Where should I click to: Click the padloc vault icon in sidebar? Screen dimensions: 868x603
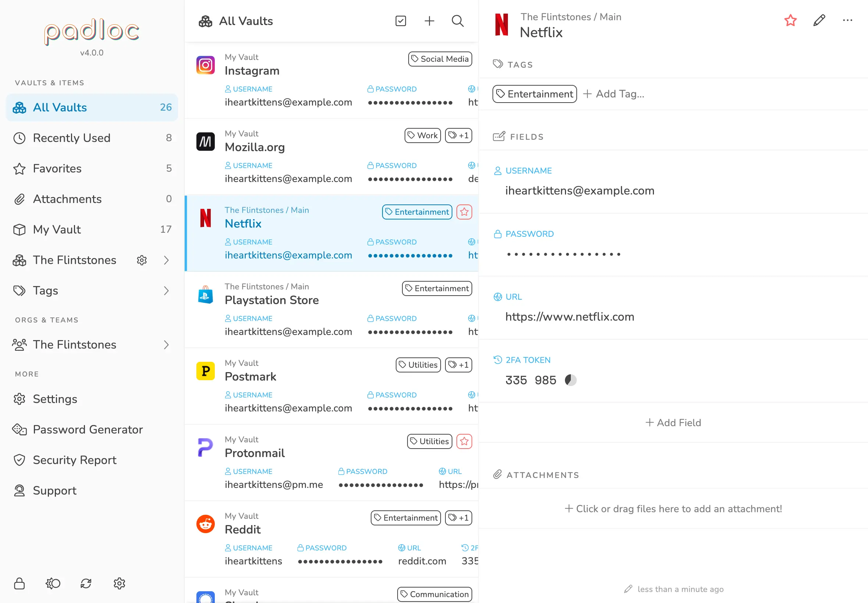[x=20, y=107]
